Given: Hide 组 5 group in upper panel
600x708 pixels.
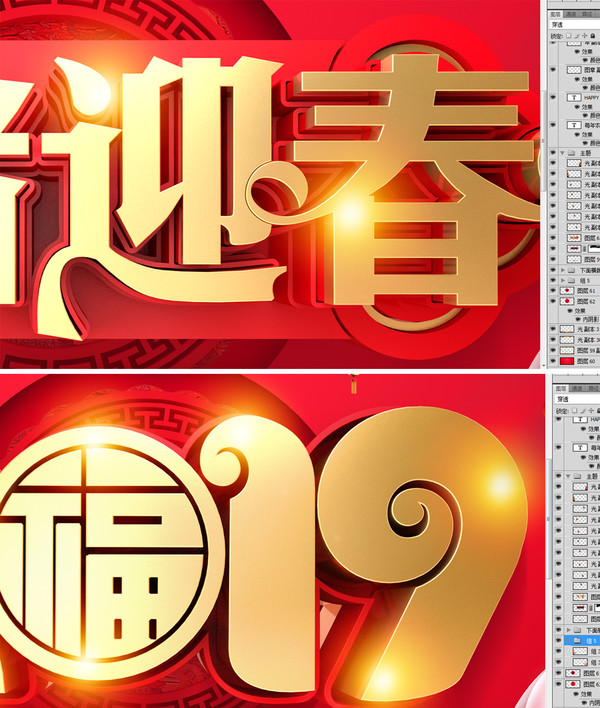Looking at the screenshot, I should point(553,280).
